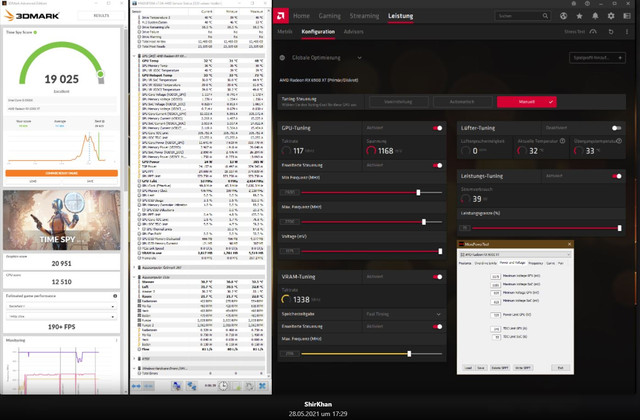Click the help icon in the Radeon title bar

tap(587, 3)
